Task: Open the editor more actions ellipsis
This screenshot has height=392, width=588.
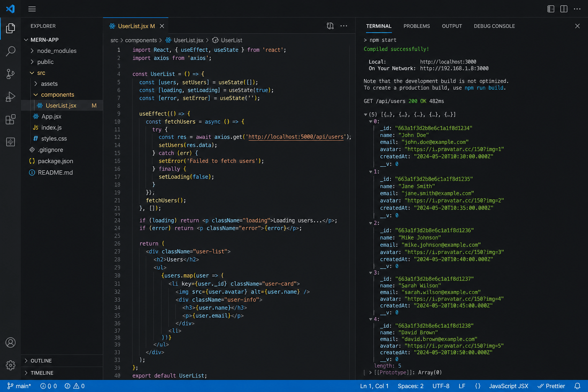Action: pyautogui.click(x=344, y=26)
